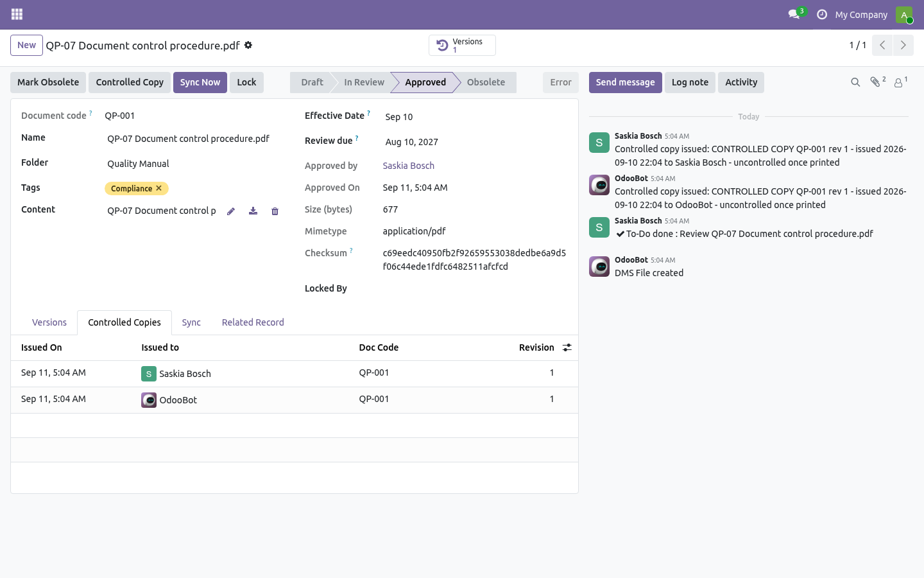Click Sync Now button
The image size is (924, 578).
[200, 82]
